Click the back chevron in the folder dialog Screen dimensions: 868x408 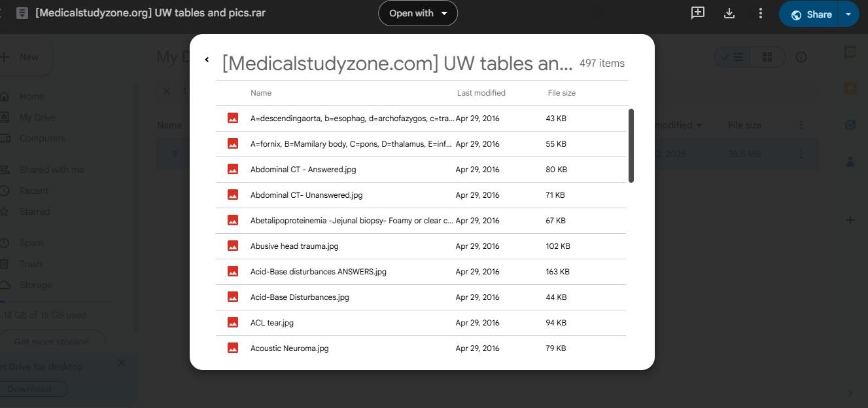tap(207, 59)
